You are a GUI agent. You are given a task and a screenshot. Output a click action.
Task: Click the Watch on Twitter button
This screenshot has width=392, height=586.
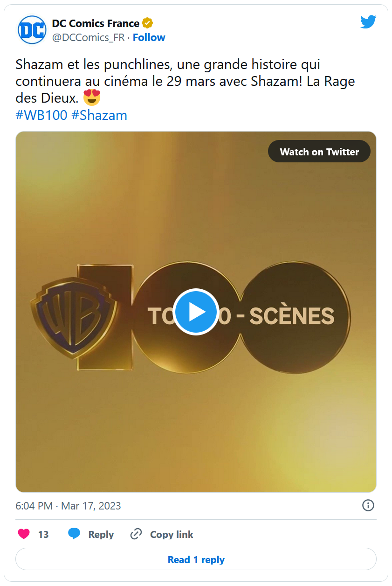319,152
